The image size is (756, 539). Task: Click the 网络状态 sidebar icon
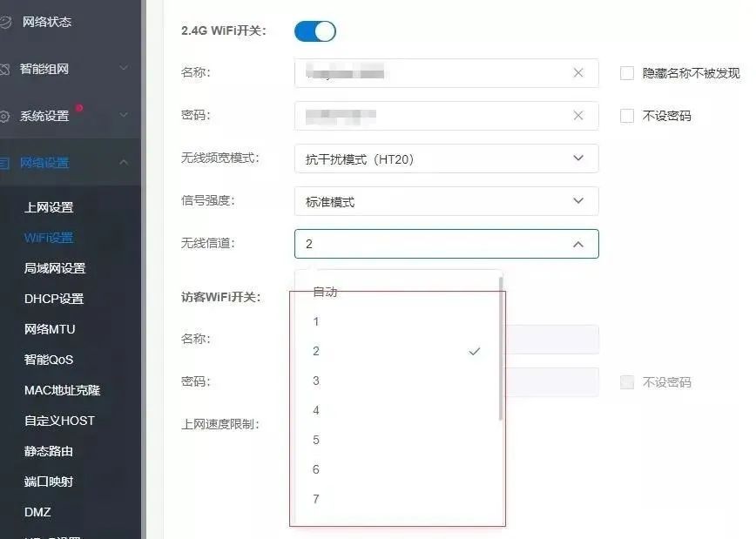tap(5, 22)
